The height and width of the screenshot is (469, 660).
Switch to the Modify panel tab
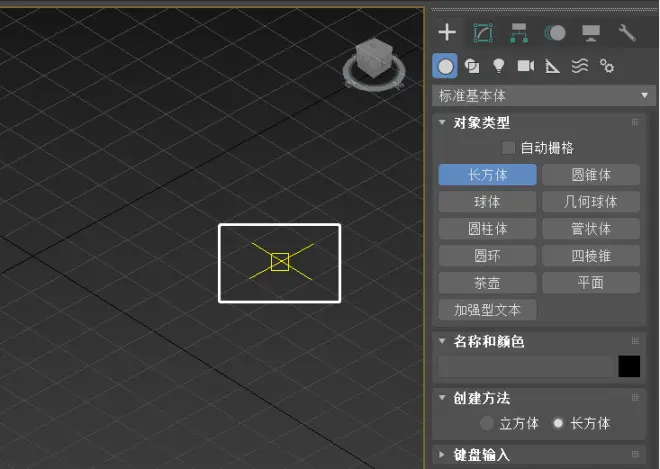tap(483, 32)
